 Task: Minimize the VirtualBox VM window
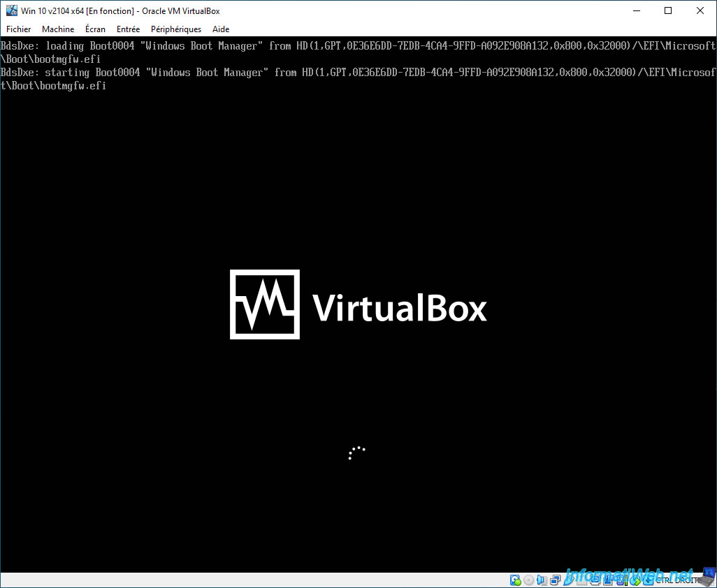(x=637, y=10)
